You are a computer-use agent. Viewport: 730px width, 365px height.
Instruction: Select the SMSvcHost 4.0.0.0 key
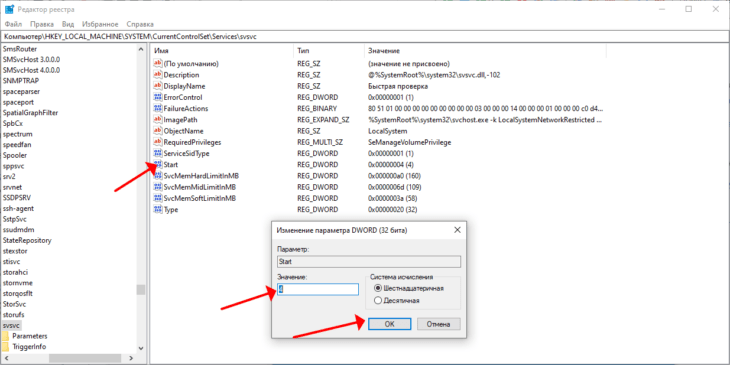[31, 70]
